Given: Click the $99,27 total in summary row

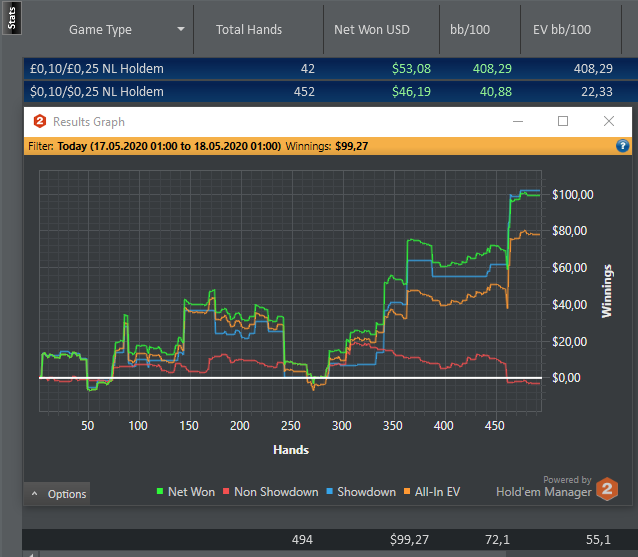Looking at the screenshot, I should 409,540.
